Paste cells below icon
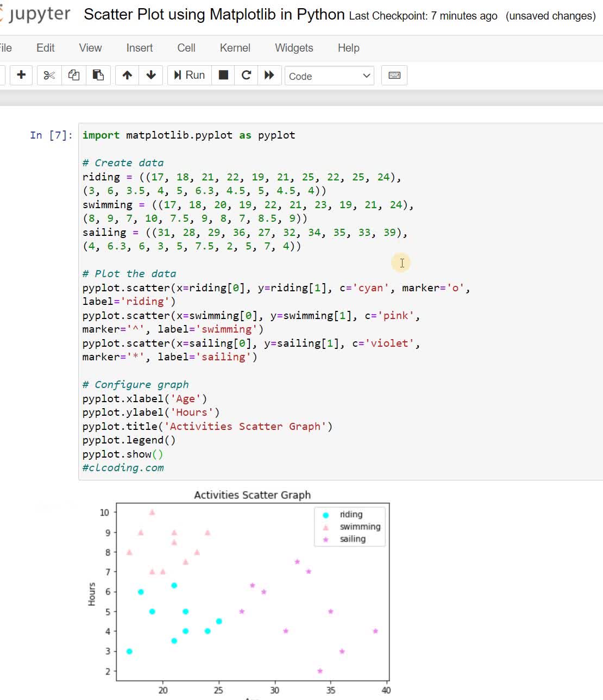 click(x=98, y=75)
